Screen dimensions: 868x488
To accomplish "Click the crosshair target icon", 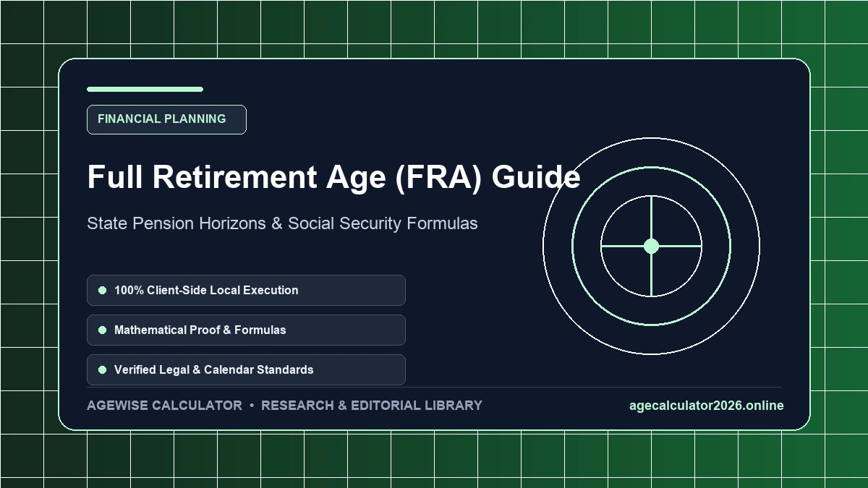I will (x=651, y=246).
